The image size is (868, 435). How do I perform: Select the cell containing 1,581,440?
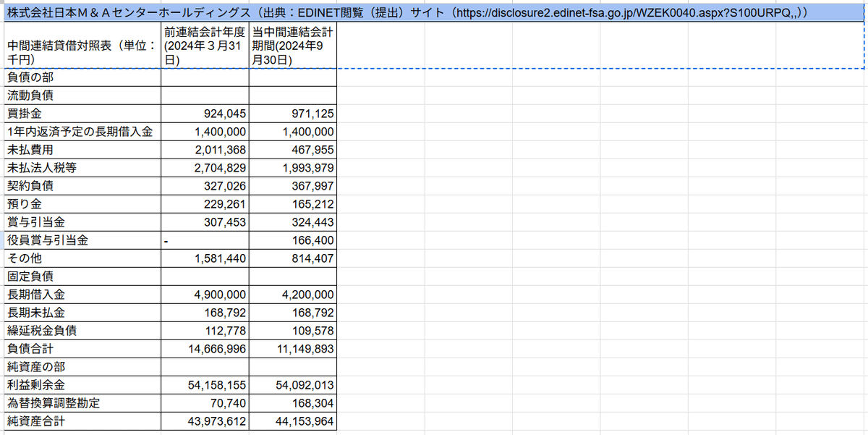[205, 258]
